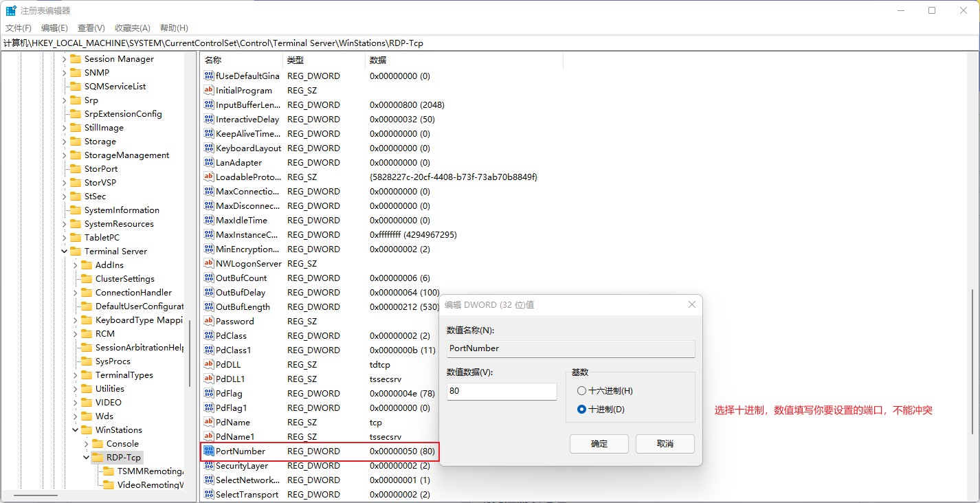Screen dimensions: 980x503
Task: Open the 帮助(H) menu
Action: pyautogui.click(x=174, y=28)
